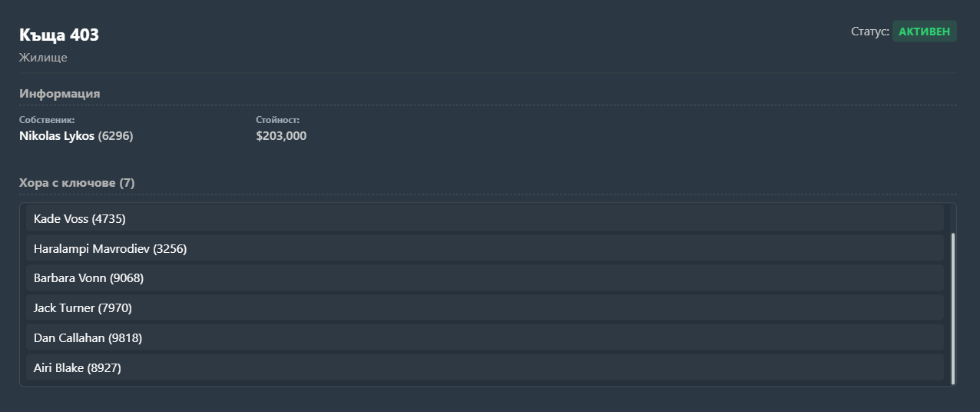Click Barbara Vonn (9068) entry
Viewport: 980px width, 412px height.
(x=485, y=277)
